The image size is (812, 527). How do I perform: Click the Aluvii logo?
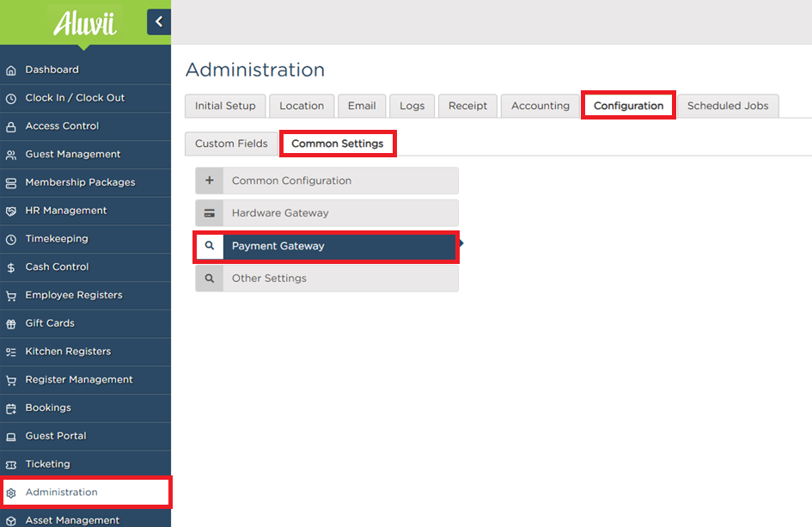(85, 23)
